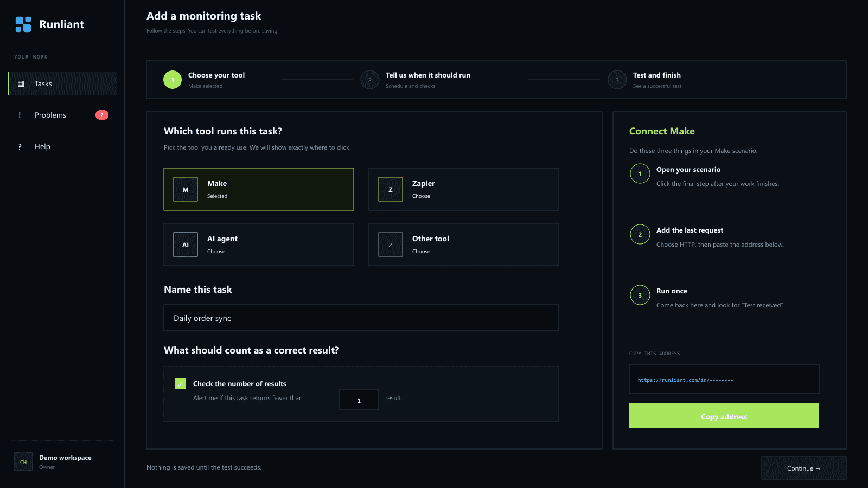Click Continue to proceed

coord(804,468)
